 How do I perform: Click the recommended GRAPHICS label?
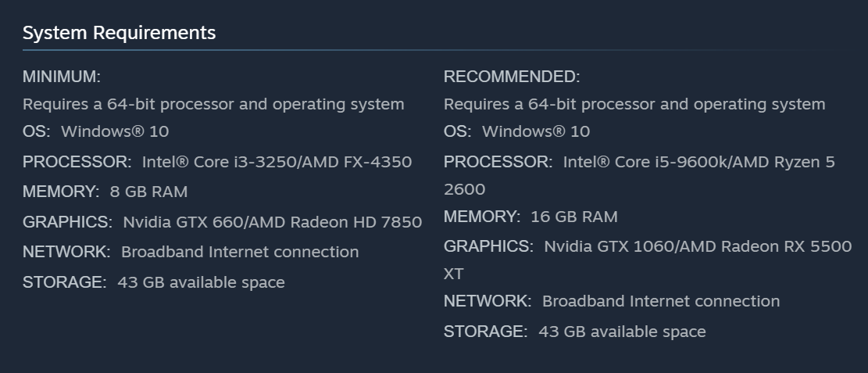coord(488,246)
